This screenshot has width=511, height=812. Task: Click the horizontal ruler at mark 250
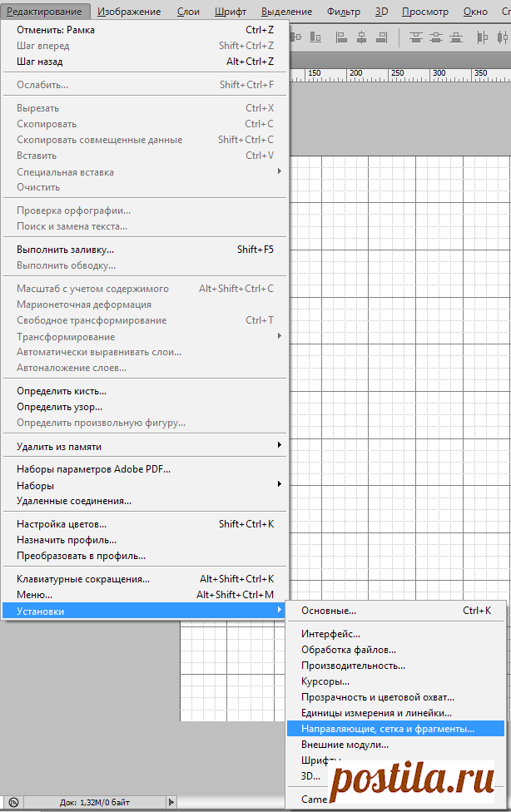(389, 75)
